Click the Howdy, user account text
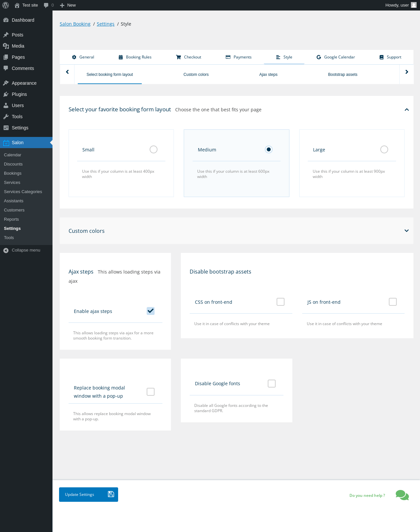 pyautogui.click(x=397, y=5)
